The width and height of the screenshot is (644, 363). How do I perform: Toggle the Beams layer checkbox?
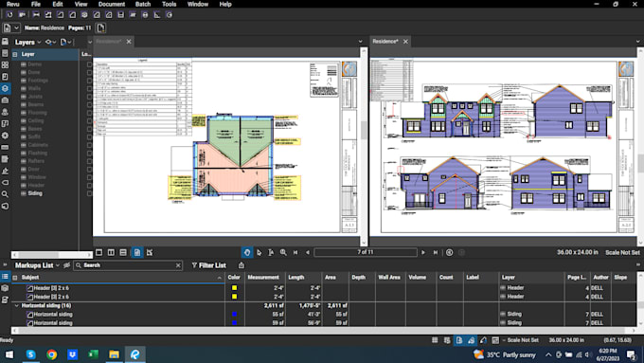coord(89,105)
